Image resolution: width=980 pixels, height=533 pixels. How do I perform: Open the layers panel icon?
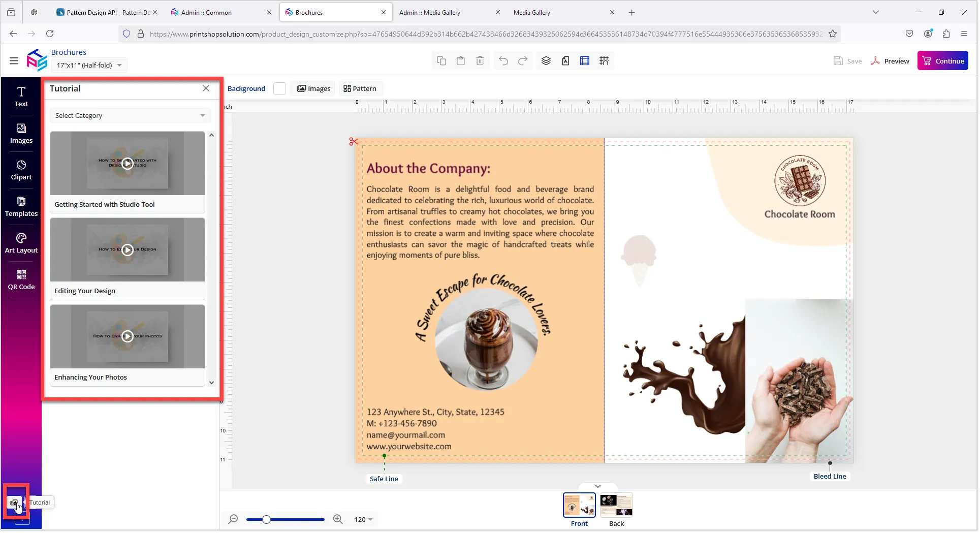[546, 61]
